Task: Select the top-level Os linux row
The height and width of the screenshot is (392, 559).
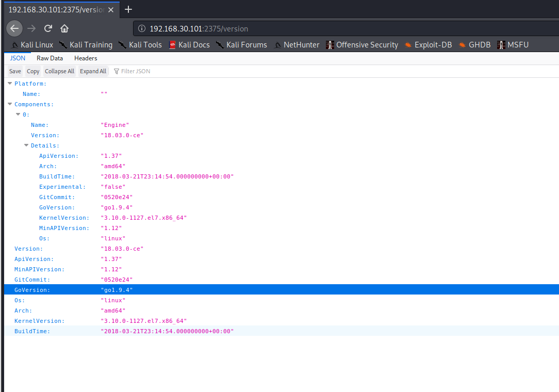Action: pos(282,300)
